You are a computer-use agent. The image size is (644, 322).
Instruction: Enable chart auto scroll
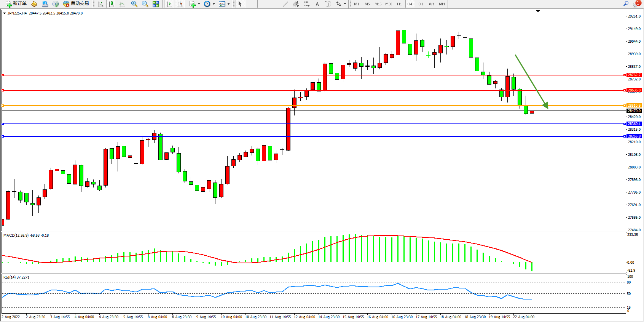click(x=169, y=4)
